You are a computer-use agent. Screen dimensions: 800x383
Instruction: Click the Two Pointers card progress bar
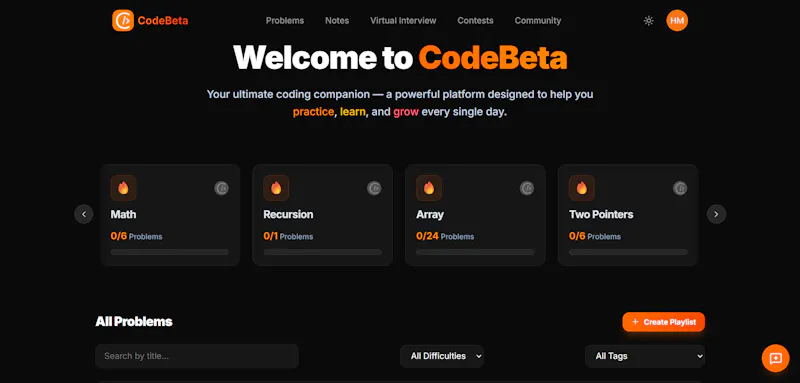628,252
